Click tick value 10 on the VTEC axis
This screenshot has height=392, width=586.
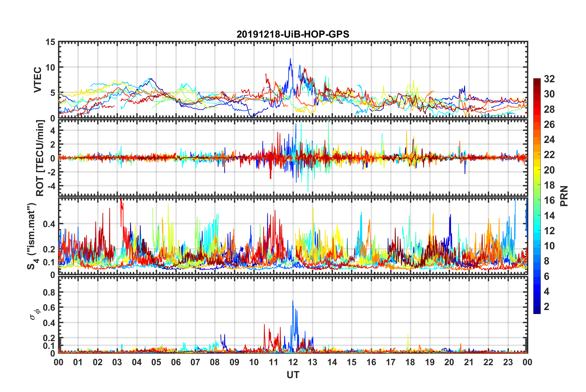coord(51,67)
